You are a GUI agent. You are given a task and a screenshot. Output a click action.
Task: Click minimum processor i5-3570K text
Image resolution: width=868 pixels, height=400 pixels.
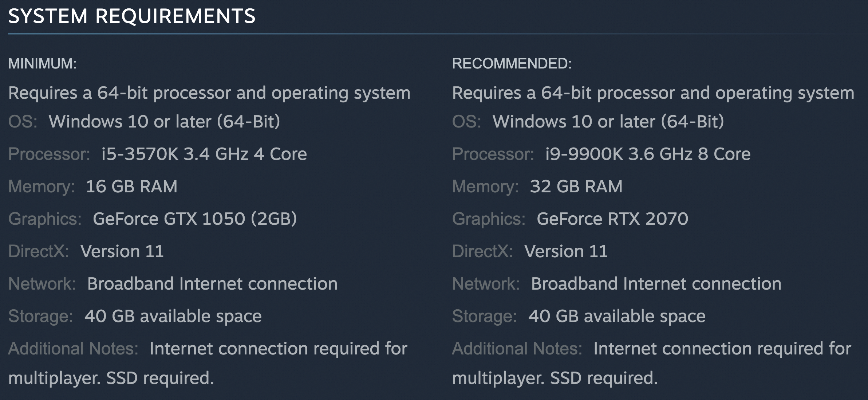204,154
